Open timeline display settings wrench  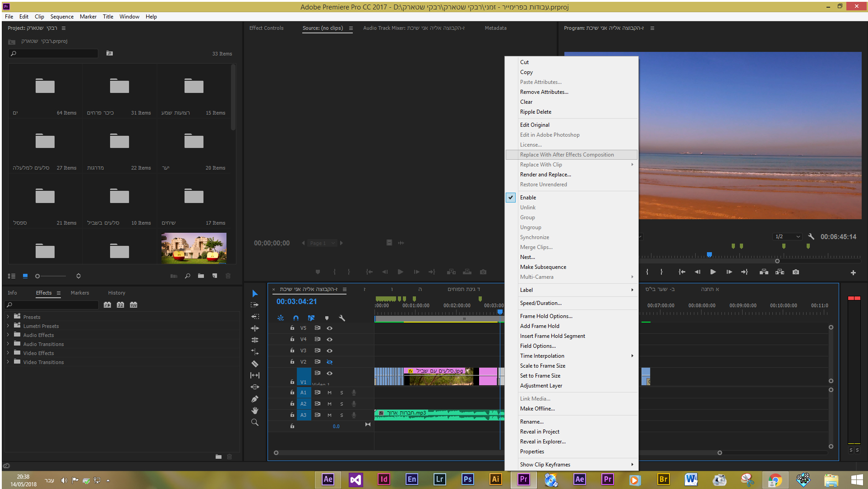(342, 318)
